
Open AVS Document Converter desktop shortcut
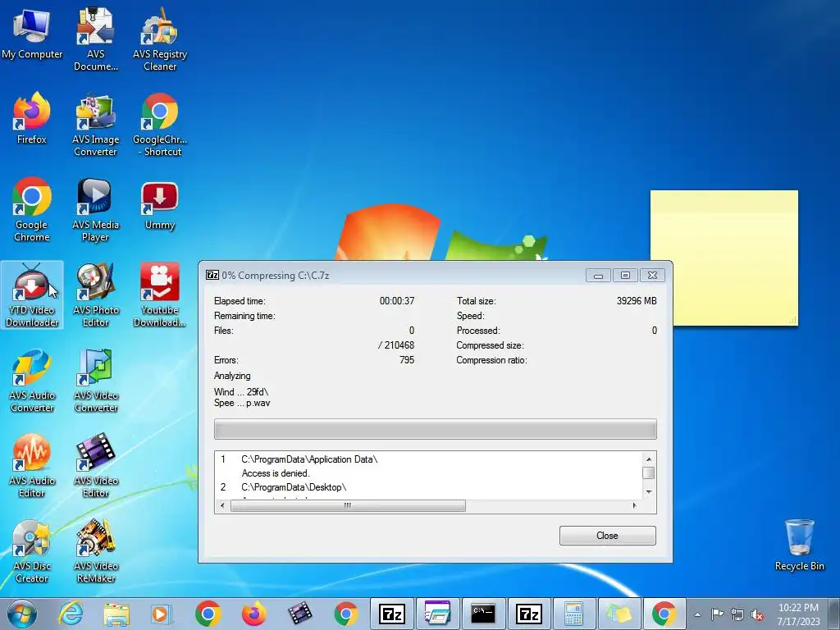point(95,40)
